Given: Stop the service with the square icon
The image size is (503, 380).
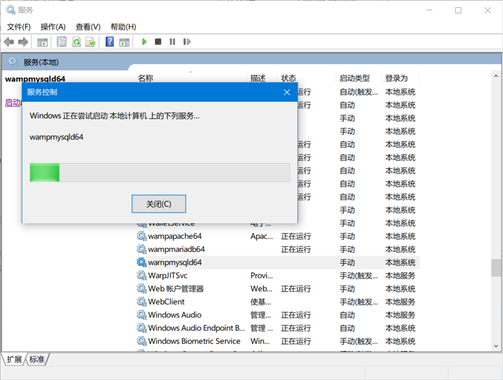Looking at the screenshot, I should pos(158,42).
